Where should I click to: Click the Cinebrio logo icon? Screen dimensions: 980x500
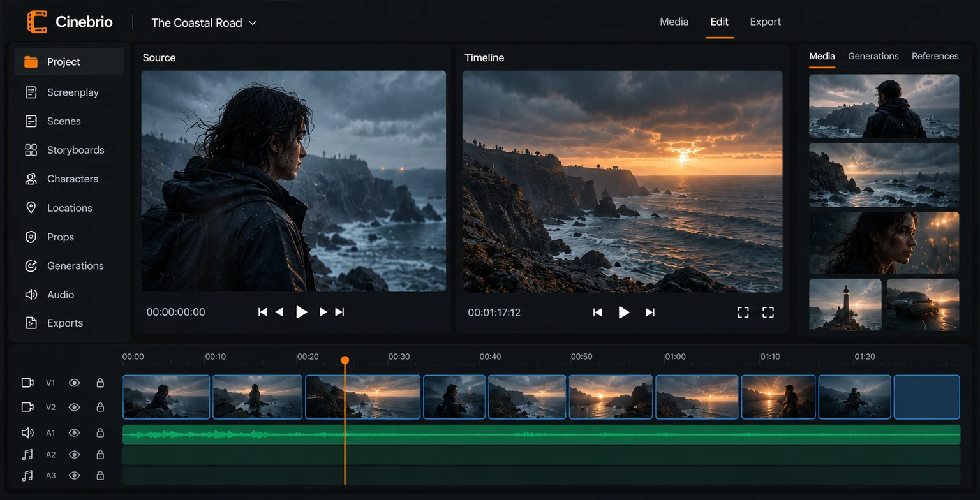tap(37, 22)
